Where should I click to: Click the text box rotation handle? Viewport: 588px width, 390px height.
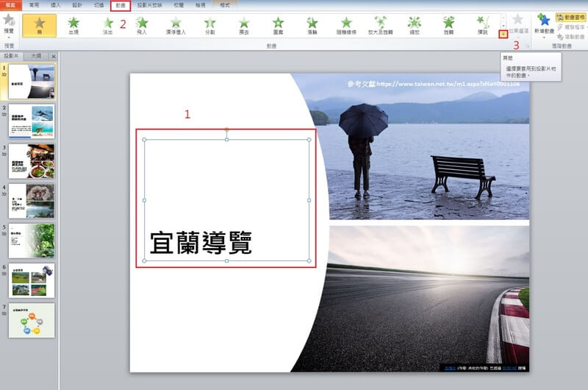coord(226,130)
